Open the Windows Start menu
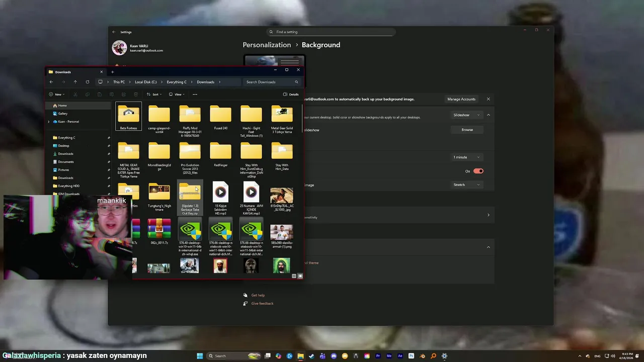 coord(200,356)
